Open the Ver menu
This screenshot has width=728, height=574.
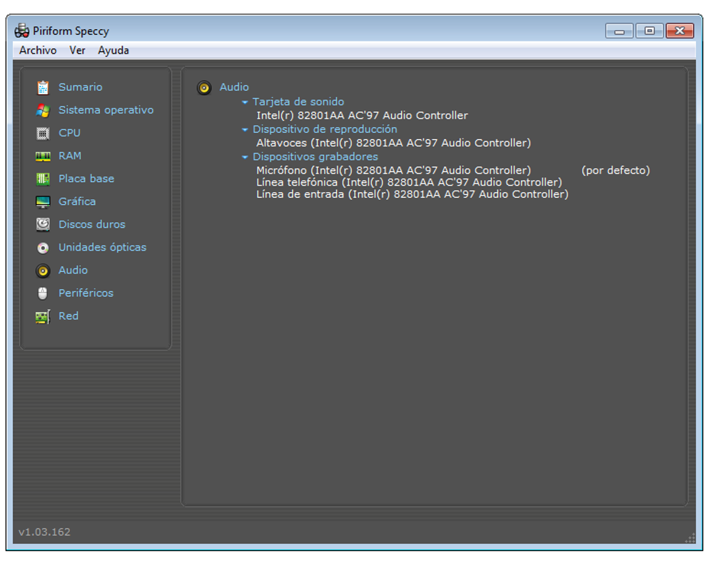coord(77,50)
